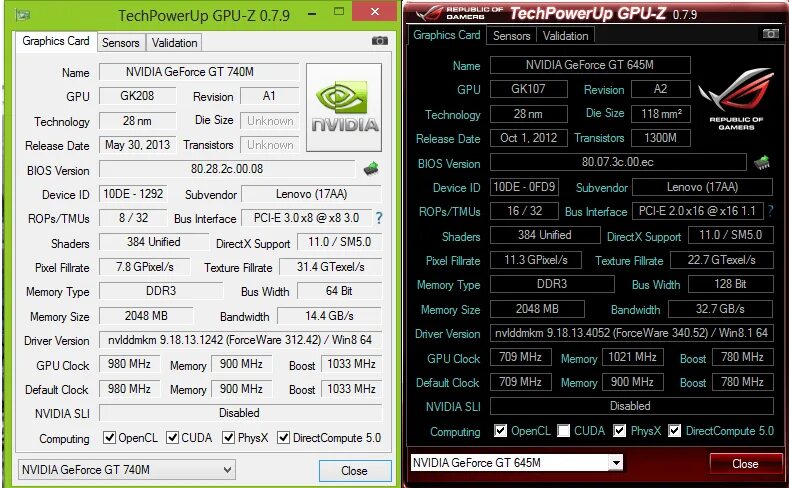Enable CUDA checkbox in GT 645M window
The height and width of the screenshot is (488, 789).
tap(564, 431)
